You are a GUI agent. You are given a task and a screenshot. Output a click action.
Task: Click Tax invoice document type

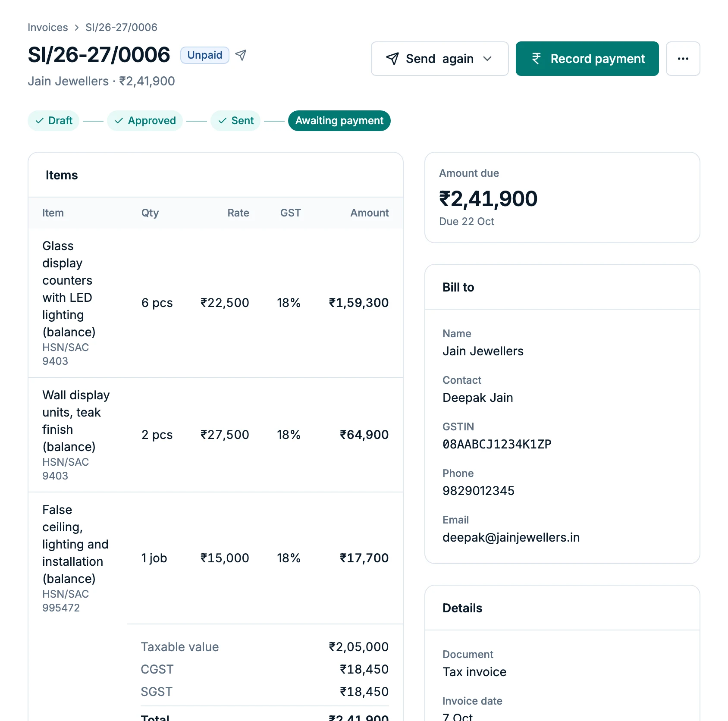[474, 672]
